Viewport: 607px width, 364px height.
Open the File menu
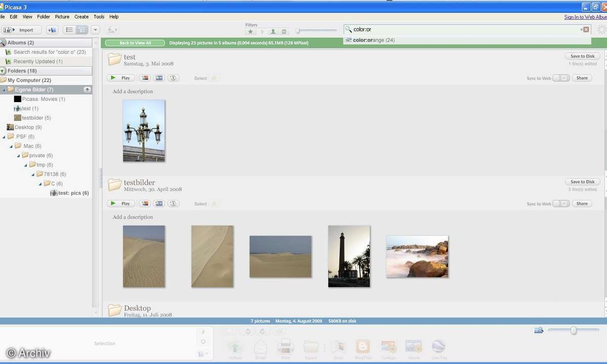pyautogui.click(x=1, y=17)
